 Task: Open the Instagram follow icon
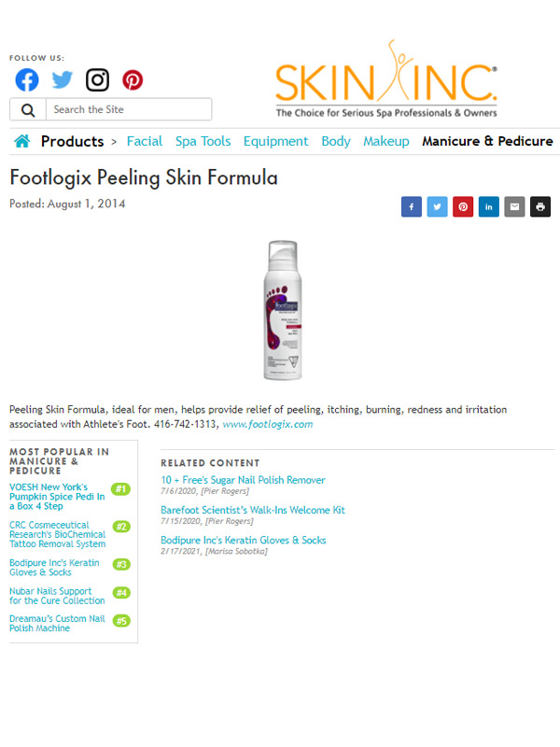coord(97,80)
